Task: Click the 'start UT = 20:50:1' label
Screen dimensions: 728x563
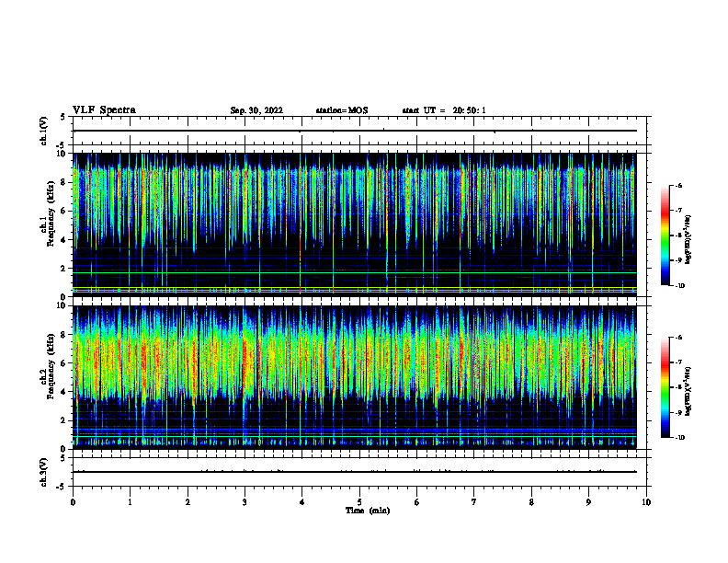Action: point(444,110)
